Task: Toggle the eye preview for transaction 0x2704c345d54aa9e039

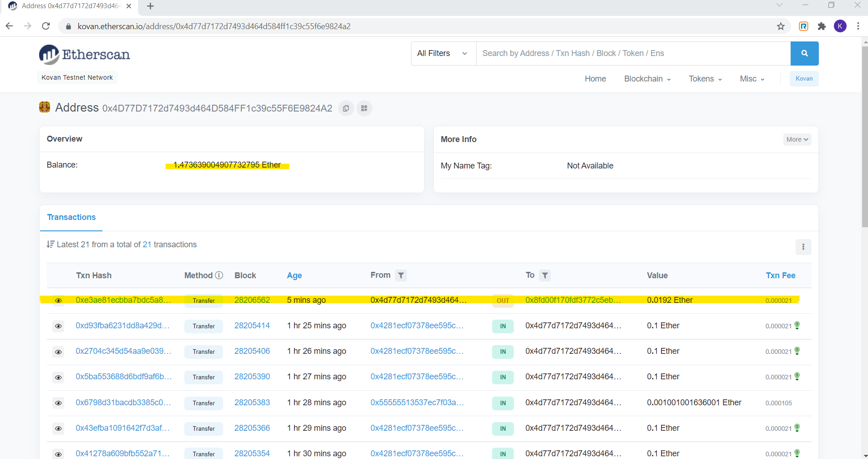Action: tap(58, 352)
